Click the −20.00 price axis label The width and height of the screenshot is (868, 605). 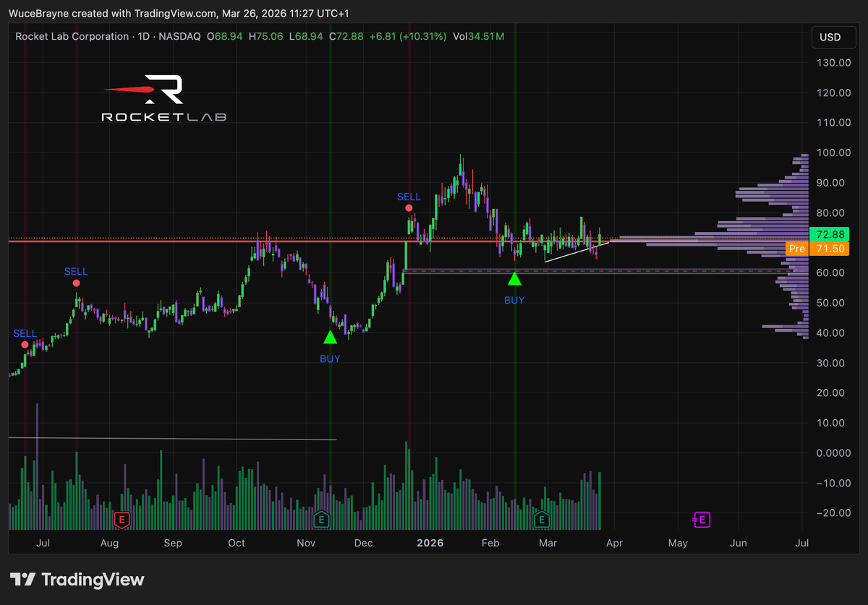click(833, 512)
